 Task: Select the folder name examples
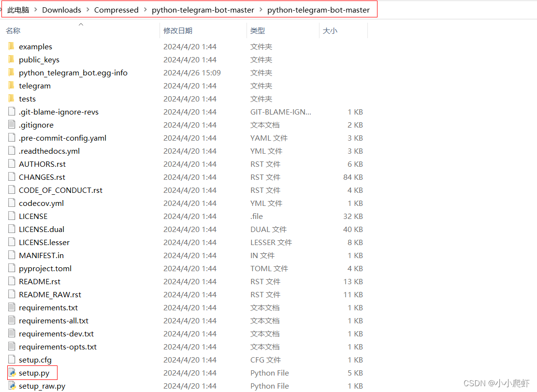coord(35,46)
